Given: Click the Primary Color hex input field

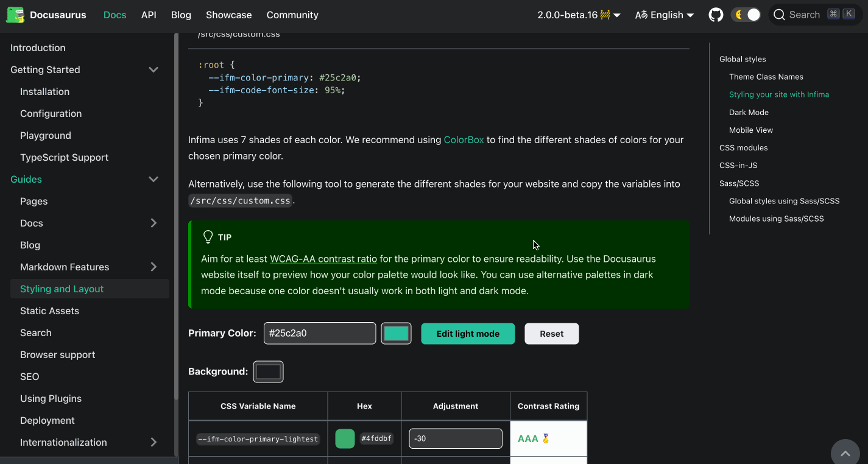Looking at the screenshot, I should click(x=319, y=333).
